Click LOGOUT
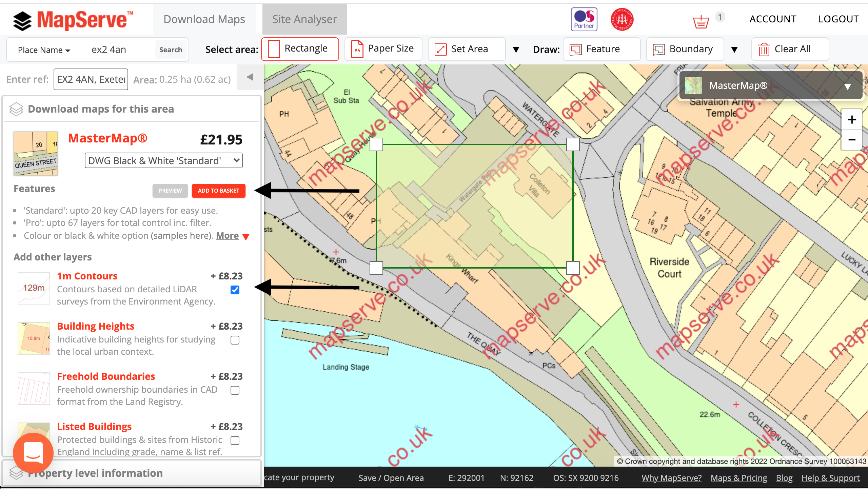The width and height of the screenshot is (868, 489). click(839, 19)
